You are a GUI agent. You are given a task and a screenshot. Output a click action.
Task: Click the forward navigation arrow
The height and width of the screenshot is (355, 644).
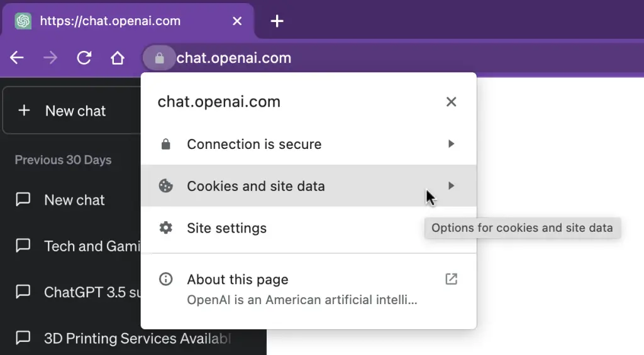coord(50,58)
